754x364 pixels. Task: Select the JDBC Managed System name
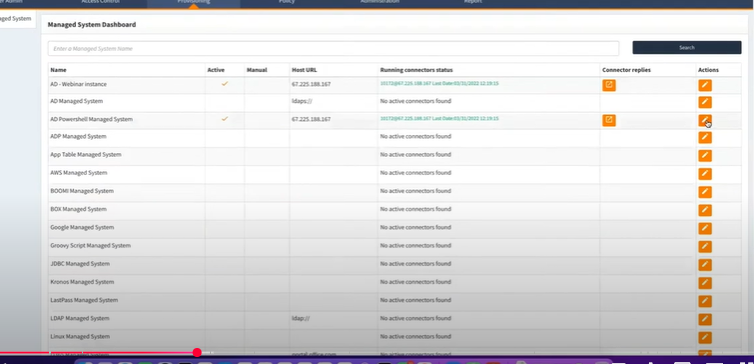[80, 264]
